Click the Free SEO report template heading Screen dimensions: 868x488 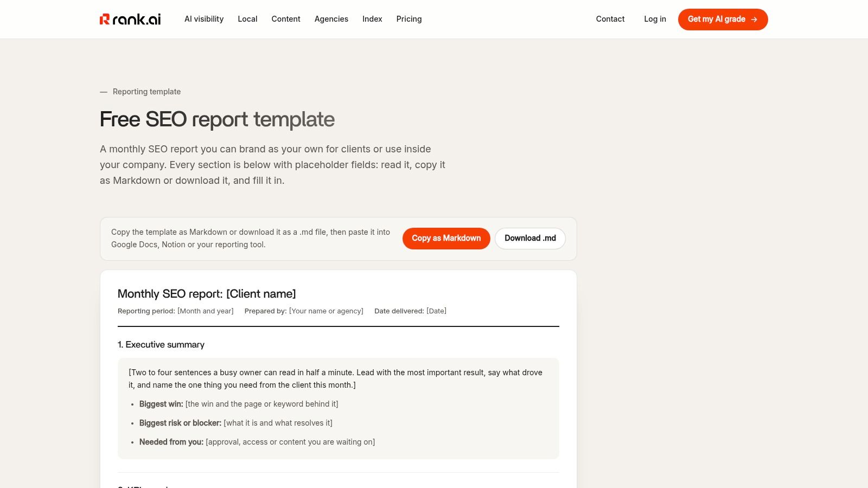217,119
